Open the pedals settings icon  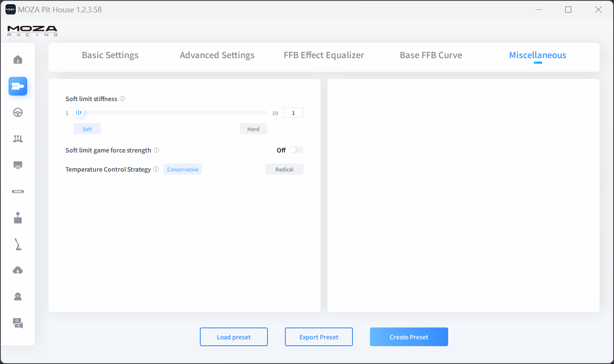click(x=18, y=139)
